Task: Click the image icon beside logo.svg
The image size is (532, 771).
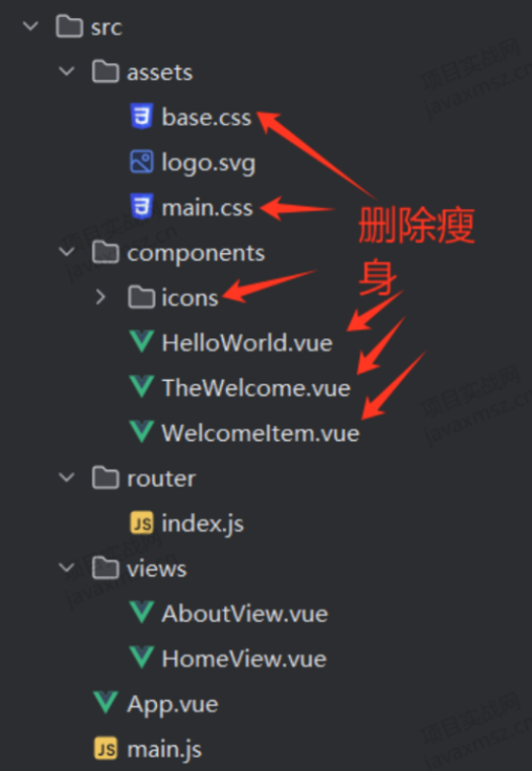Action: (142, 162)
